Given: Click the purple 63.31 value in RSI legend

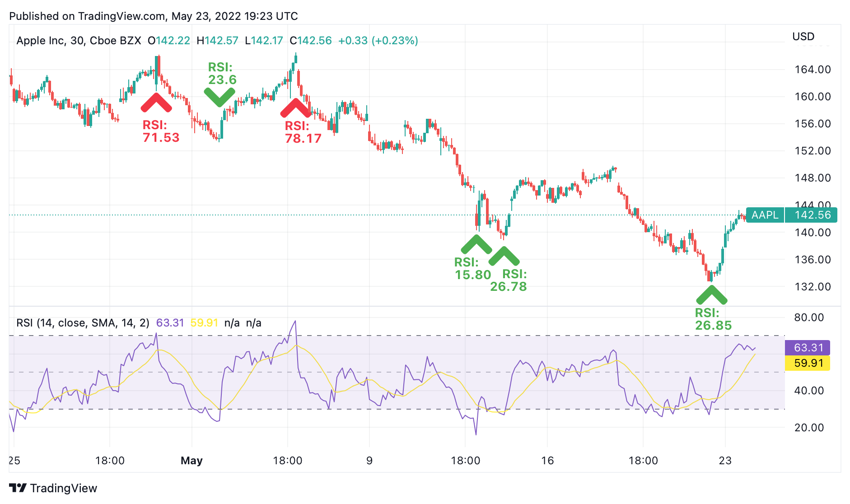Looking at the screenshot, I should point(170,323).
